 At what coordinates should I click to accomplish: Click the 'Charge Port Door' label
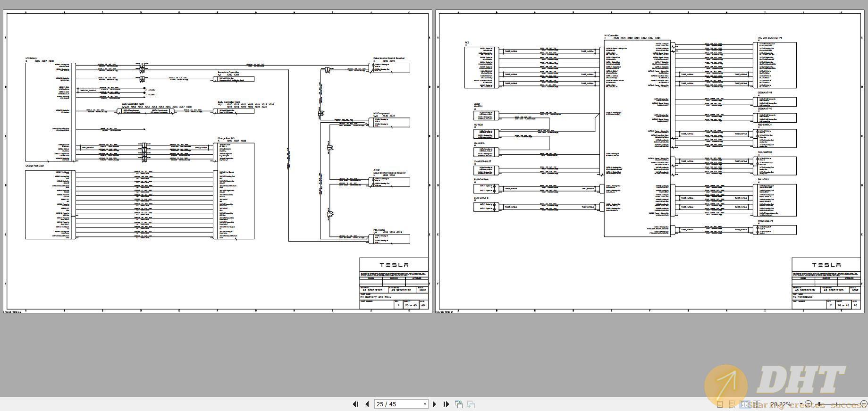point(34,166)
